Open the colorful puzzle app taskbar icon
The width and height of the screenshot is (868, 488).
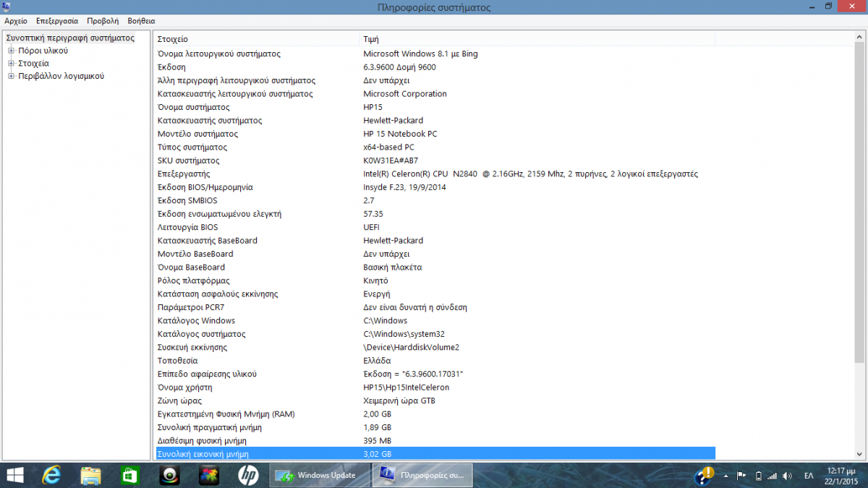(x=209, y=475)
